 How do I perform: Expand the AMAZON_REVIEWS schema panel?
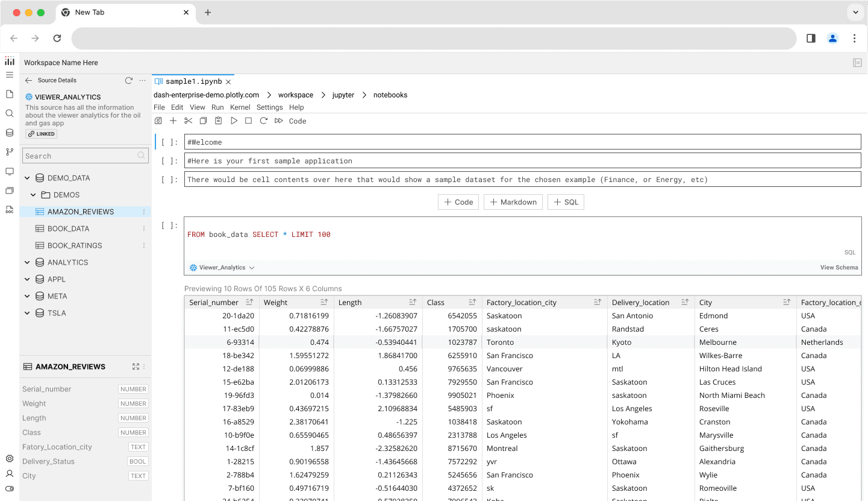136,367
